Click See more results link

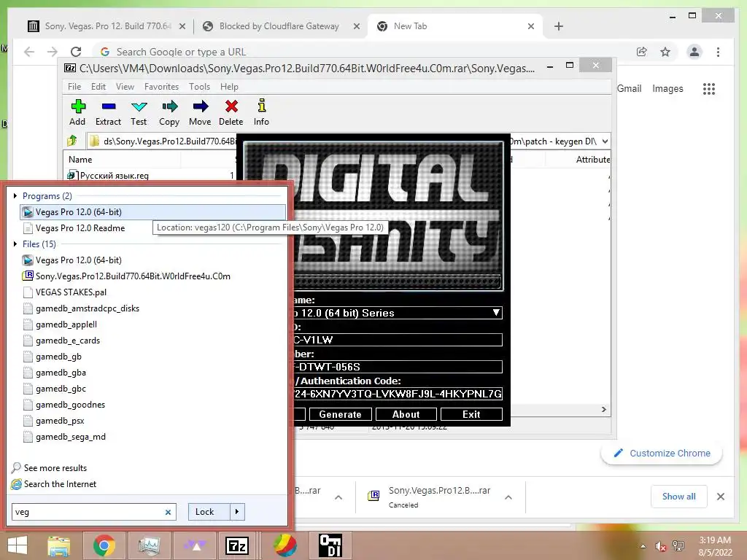[55, 468]
